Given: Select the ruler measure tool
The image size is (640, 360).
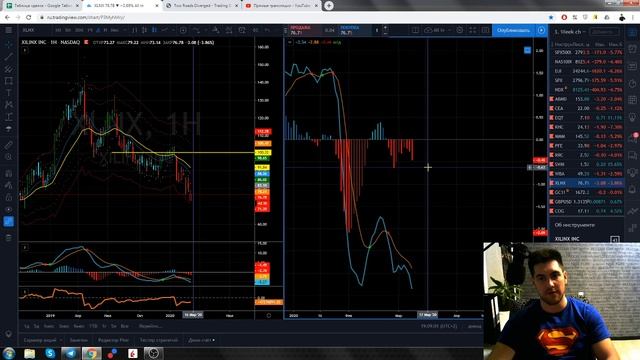Looking at the screenshot, I should click(x=8, y=145).
